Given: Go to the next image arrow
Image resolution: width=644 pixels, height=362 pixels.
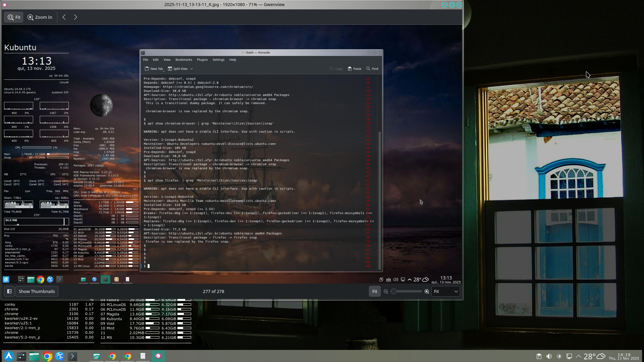Looking at the screenshot, I should pos(75,17).
